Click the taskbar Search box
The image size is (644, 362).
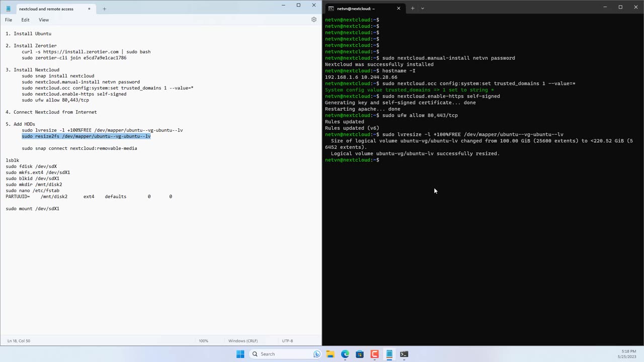tap(285, 354)
